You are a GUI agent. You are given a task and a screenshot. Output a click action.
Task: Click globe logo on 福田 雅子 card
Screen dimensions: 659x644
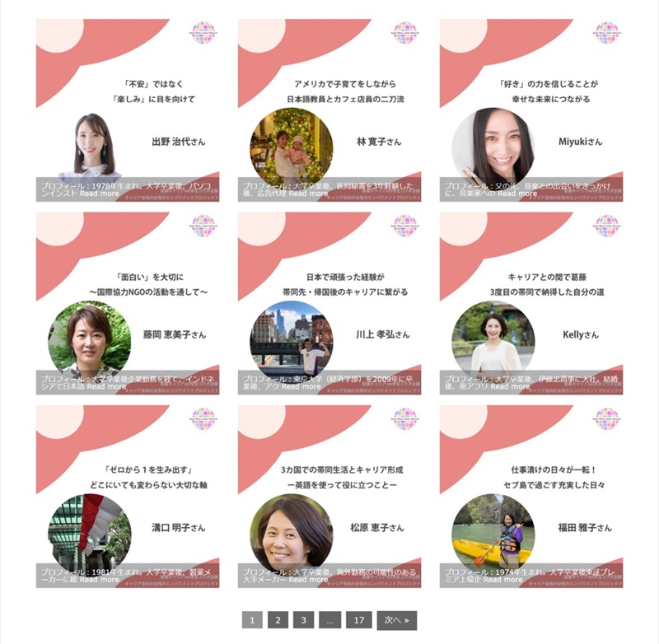point(607,419)
